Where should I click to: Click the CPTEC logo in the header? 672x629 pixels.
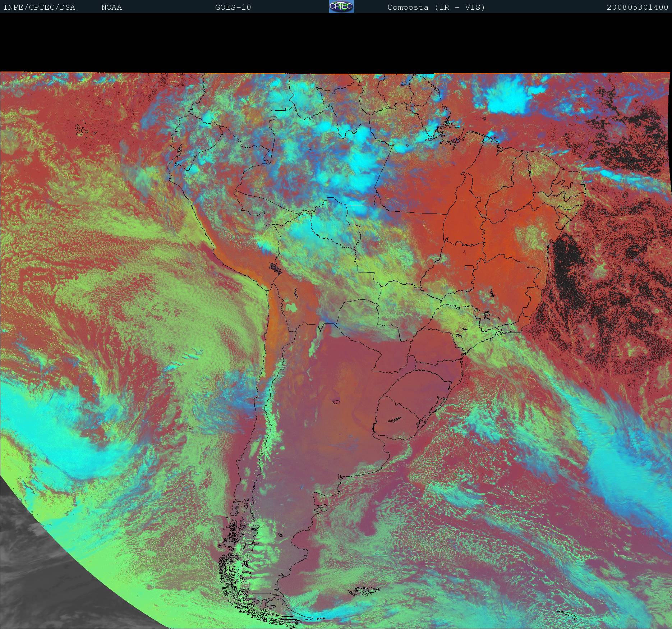[x=341, y=6]
